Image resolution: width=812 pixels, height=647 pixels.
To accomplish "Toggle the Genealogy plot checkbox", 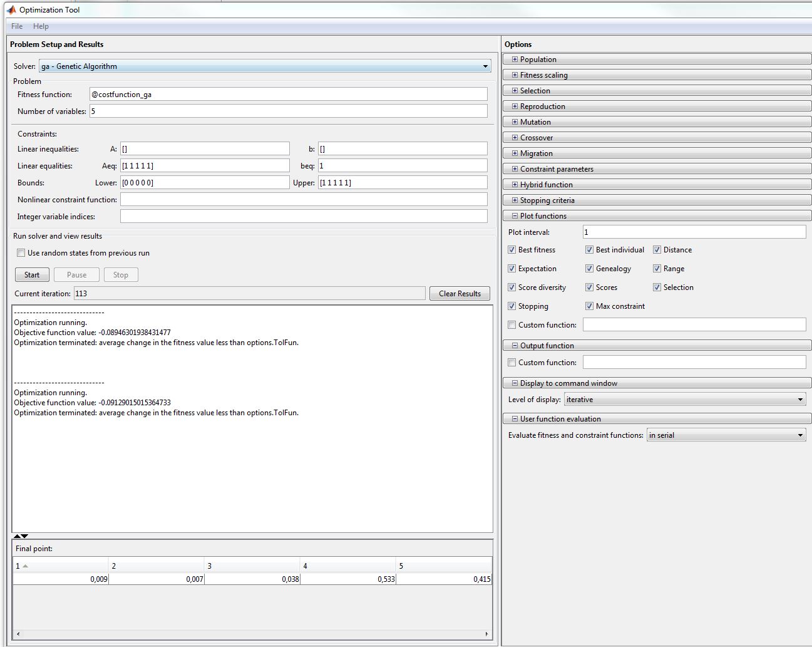I will 590,269.
